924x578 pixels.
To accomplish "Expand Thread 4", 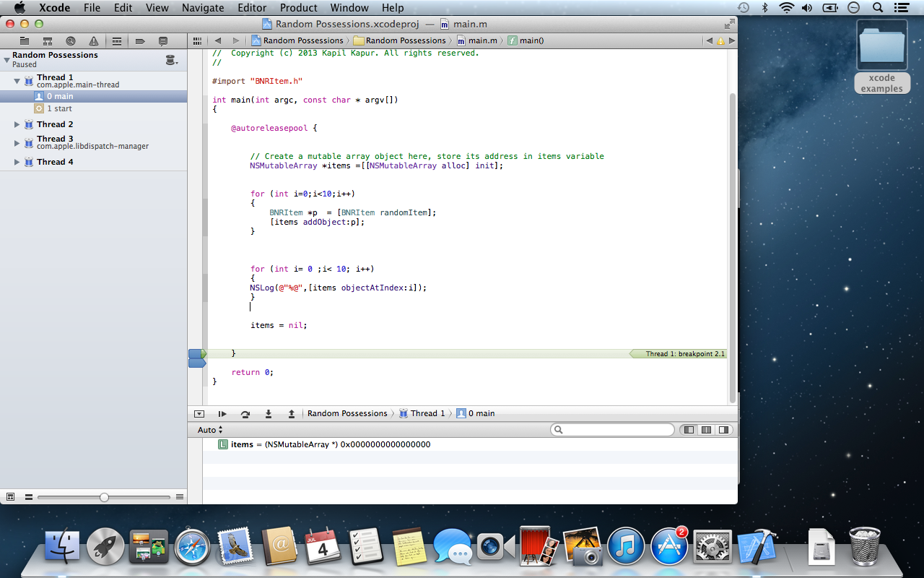I will pos(17,162).
